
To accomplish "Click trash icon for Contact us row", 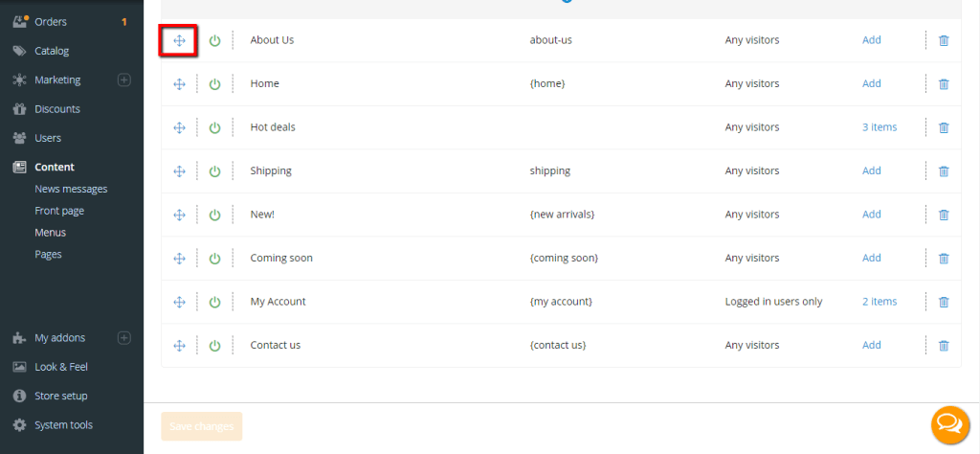I will click(944, 345).
